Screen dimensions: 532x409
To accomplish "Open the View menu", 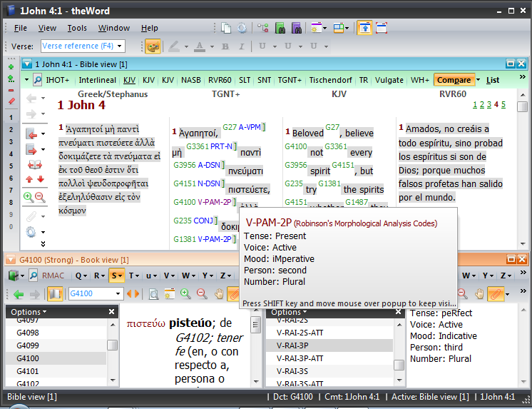I will (x=47, y=28).
